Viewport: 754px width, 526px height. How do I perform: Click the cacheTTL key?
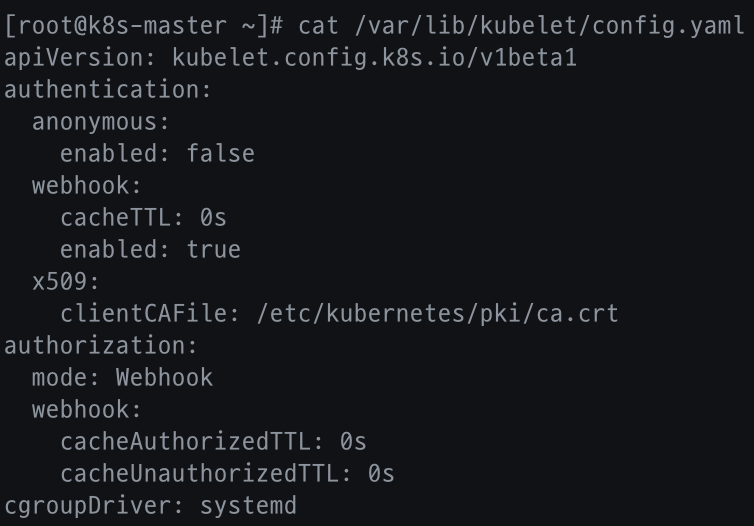[x=116, y=218]
